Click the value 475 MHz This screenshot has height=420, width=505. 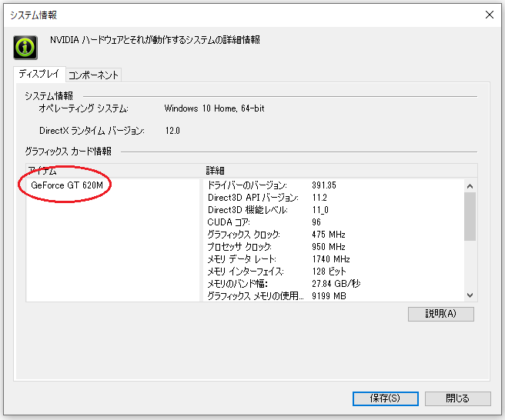tap(329, 235)
